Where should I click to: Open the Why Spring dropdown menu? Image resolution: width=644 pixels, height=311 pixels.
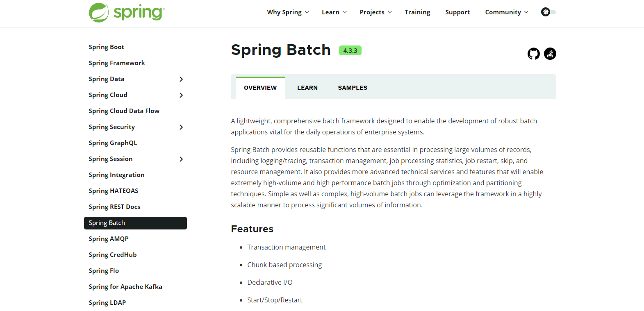tap(288, 12)
